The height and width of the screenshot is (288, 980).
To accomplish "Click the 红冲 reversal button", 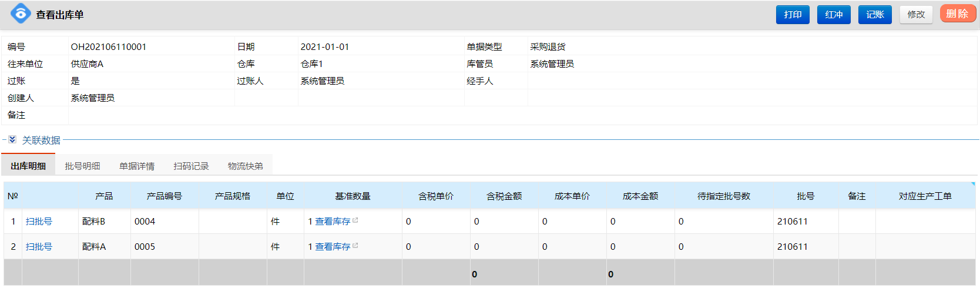I will [834, 15].
